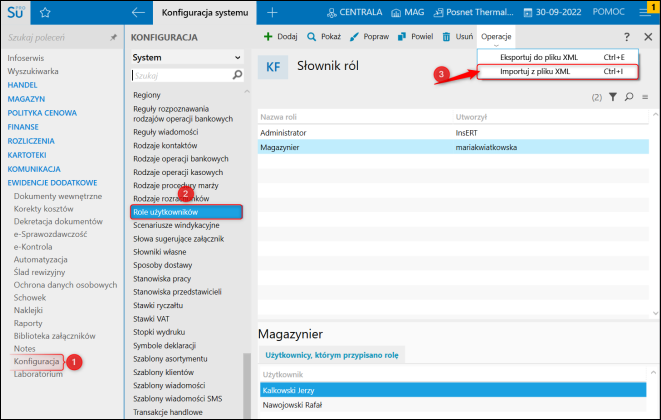Select Regiony in configuration list
The image size is (661, 420).
(147, 95)
